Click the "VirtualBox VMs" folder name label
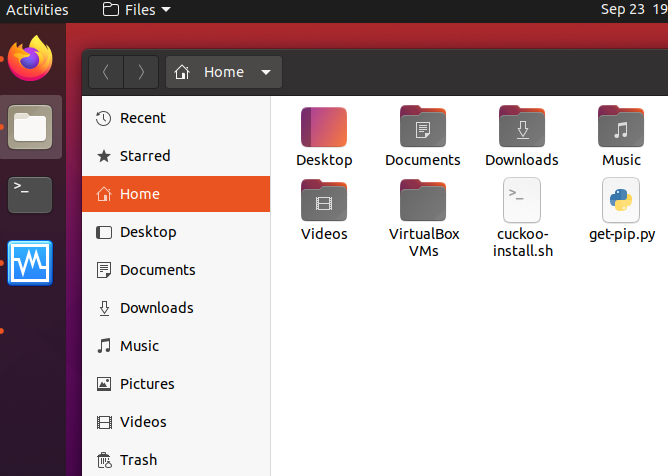This screenshot has height=476, width=668. (424, 242)
